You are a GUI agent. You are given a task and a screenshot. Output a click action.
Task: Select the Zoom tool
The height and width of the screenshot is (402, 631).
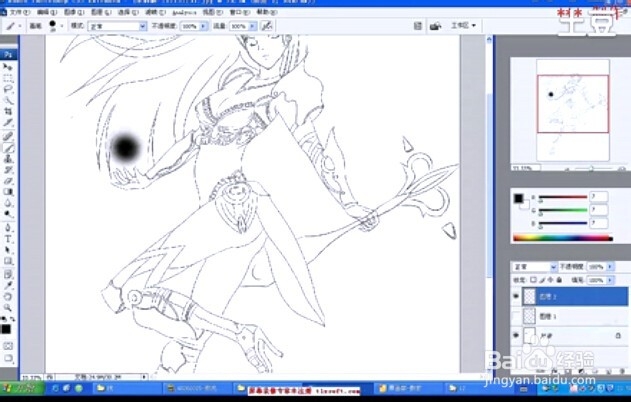tap(8, 308)
